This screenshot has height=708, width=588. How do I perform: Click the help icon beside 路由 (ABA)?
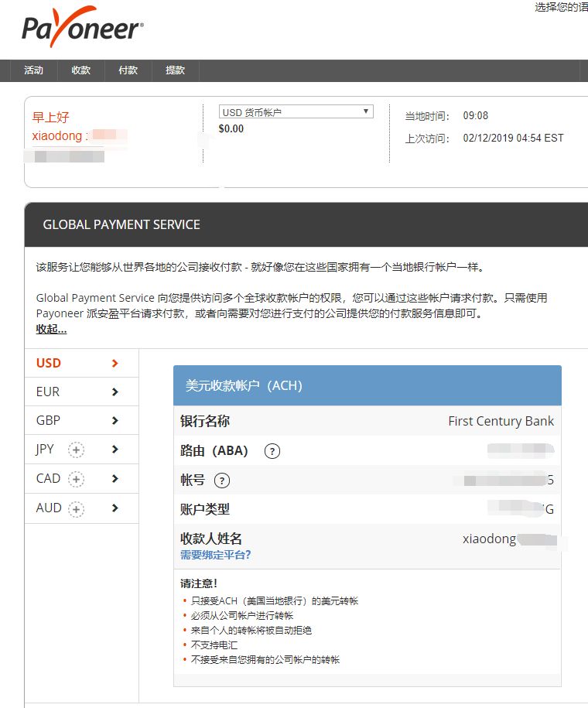pyautogui.click(x=272, y=451)
